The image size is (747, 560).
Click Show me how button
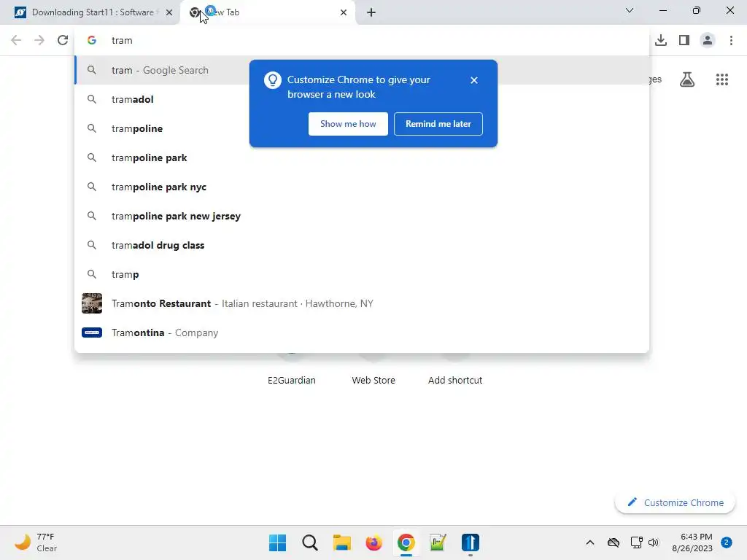pyautogui.click(x=348, y=124)
